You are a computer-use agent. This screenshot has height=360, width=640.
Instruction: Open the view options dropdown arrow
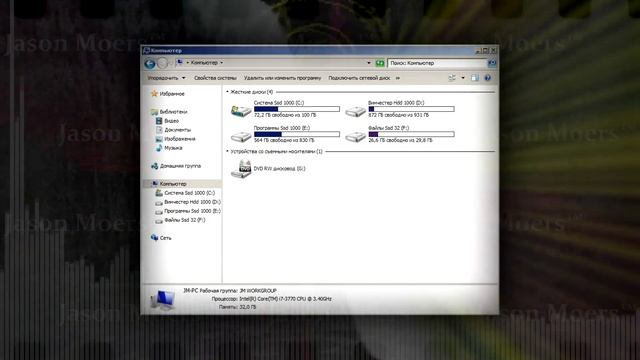coord(463,78)
